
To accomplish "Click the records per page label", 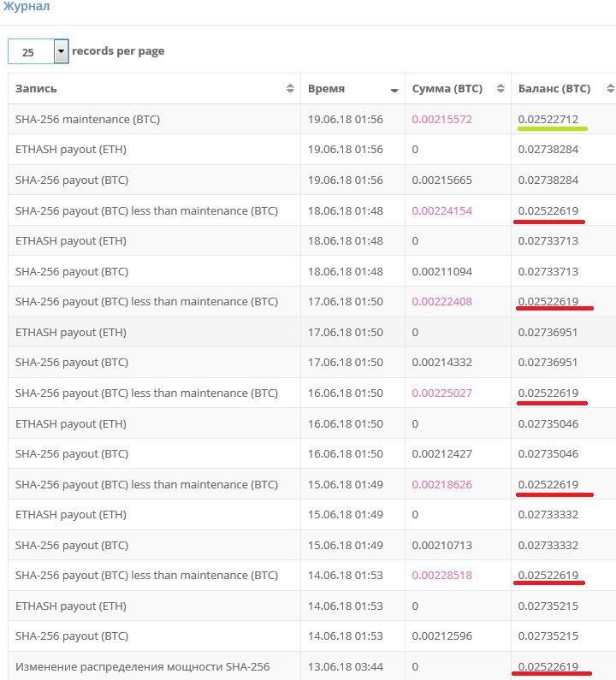I will point(118,51).
